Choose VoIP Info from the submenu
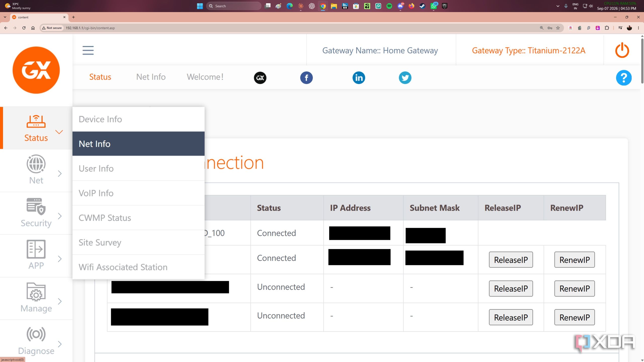This screenshot has width=644, height=362. [138, 193]
